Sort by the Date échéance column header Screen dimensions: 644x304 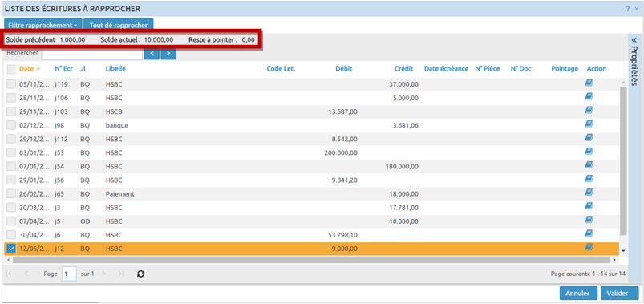coord(446,69)
